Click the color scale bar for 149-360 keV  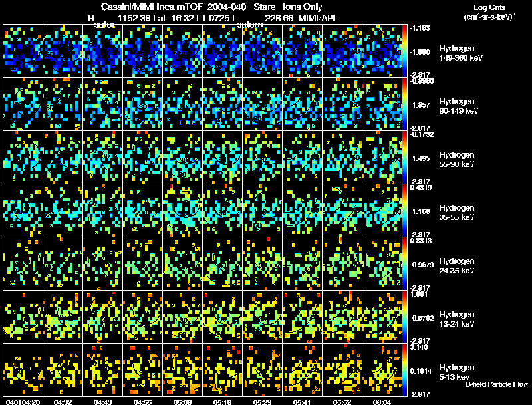point(404,51)
